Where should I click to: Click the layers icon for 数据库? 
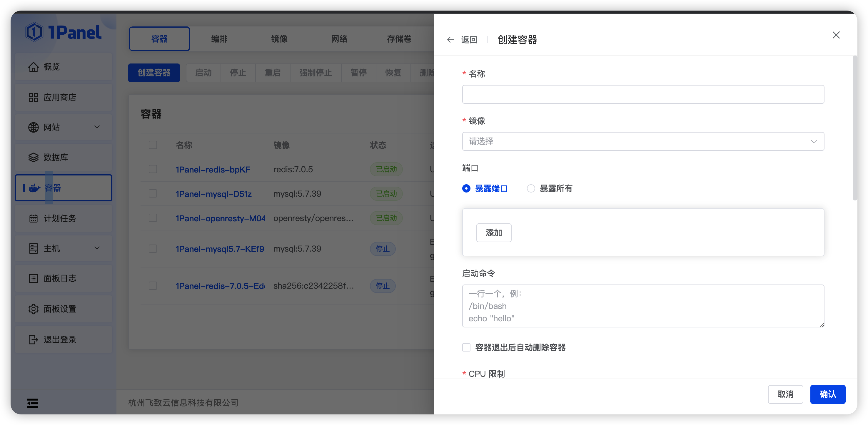click(x=33, y=157)
